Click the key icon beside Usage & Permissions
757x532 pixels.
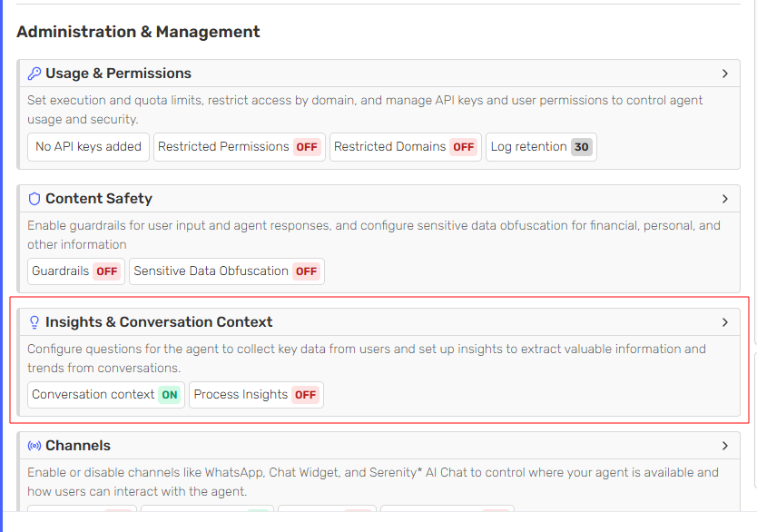click(34, 74)
